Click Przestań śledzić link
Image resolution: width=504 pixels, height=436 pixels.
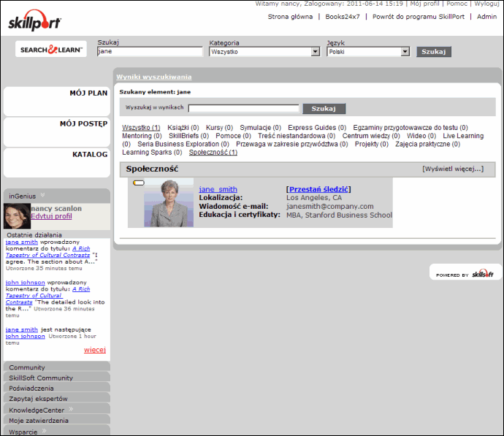click(x=318, y=189)
